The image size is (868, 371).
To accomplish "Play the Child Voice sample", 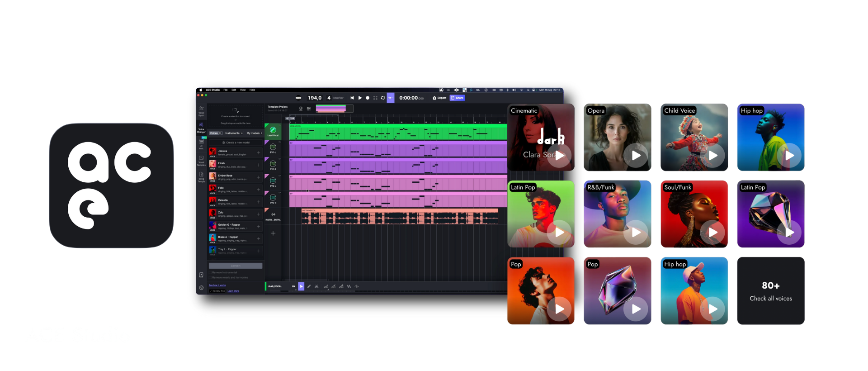I will (x=713, y=156).
